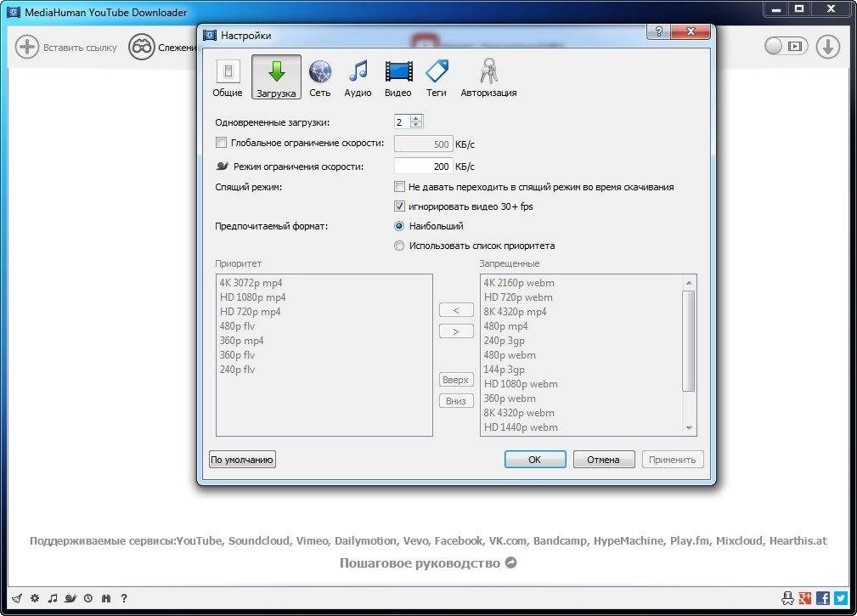Image resolution: width=857 pixels, height=616 pixels.
Task: Click the binoculars icon in status bar
Action: coord(106,598)
